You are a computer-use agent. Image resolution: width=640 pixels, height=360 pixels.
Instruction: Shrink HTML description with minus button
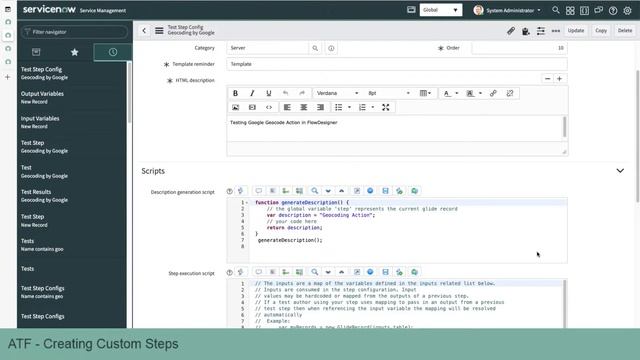(x=548, y=78)
